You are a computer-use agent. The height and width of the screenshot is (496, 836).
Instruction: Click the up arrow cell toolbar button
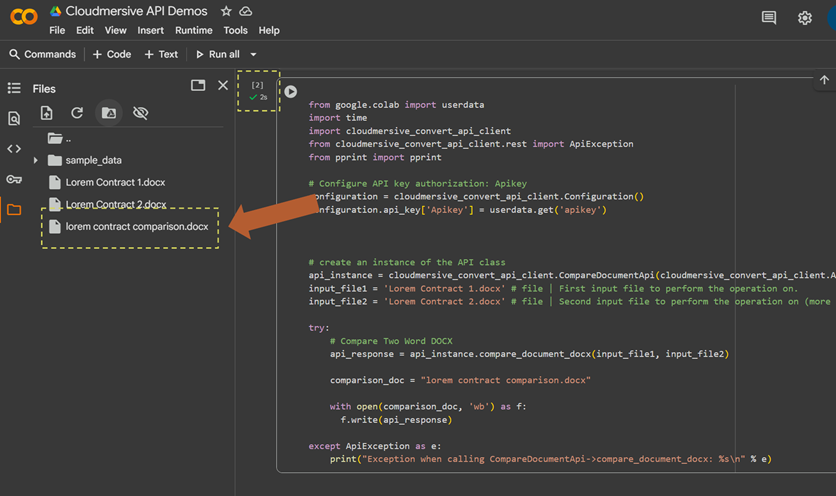(824, 80)
